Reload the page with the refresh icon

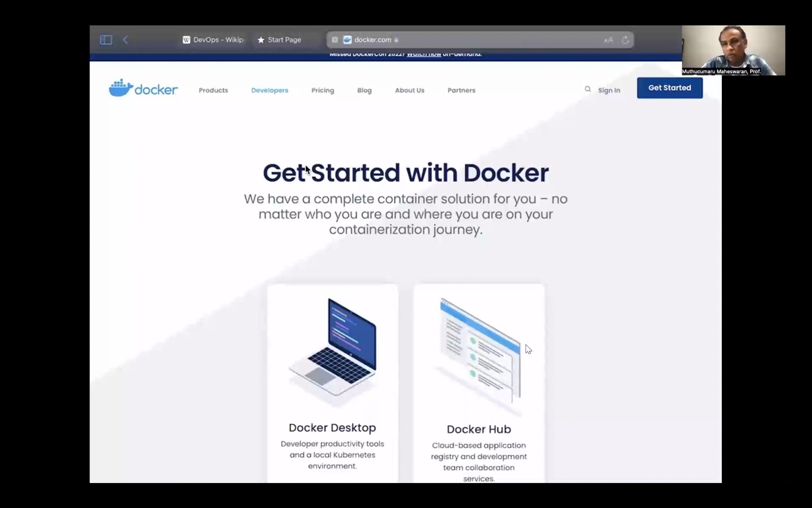[625, 40]
